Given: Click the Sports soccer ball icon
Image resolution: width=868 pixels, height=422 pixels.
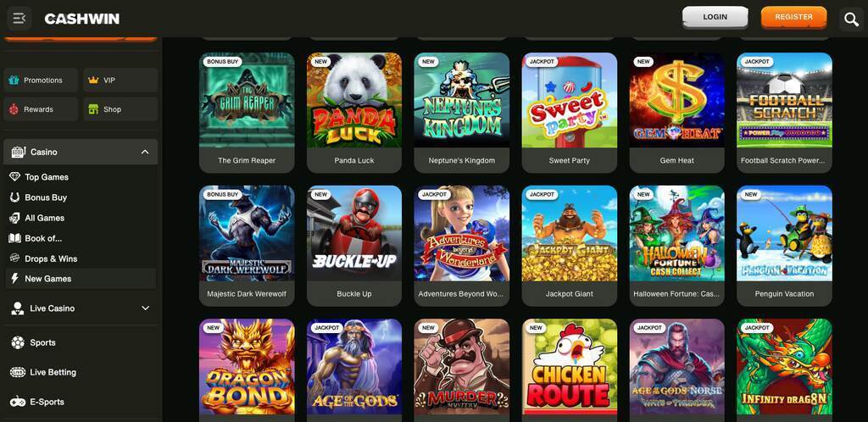Looking at the screenshot, I should click(x=18, y=343).
